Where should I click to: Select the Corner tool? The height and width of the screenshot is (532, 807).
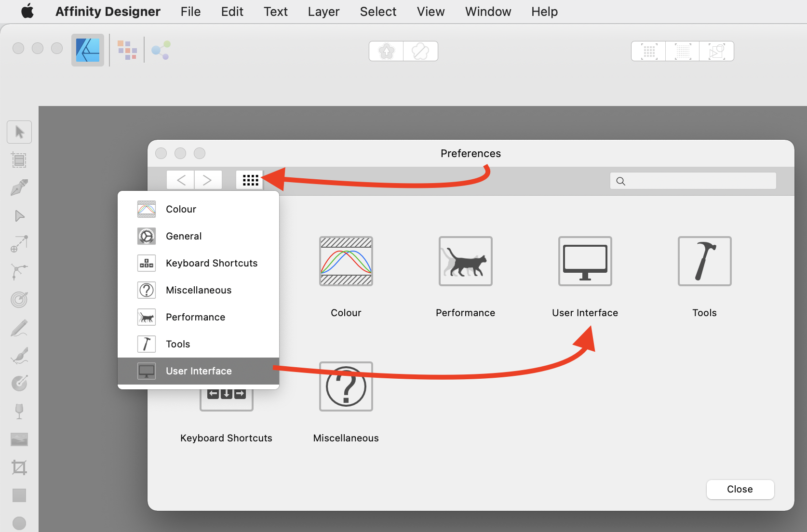(x=19, y=272)
